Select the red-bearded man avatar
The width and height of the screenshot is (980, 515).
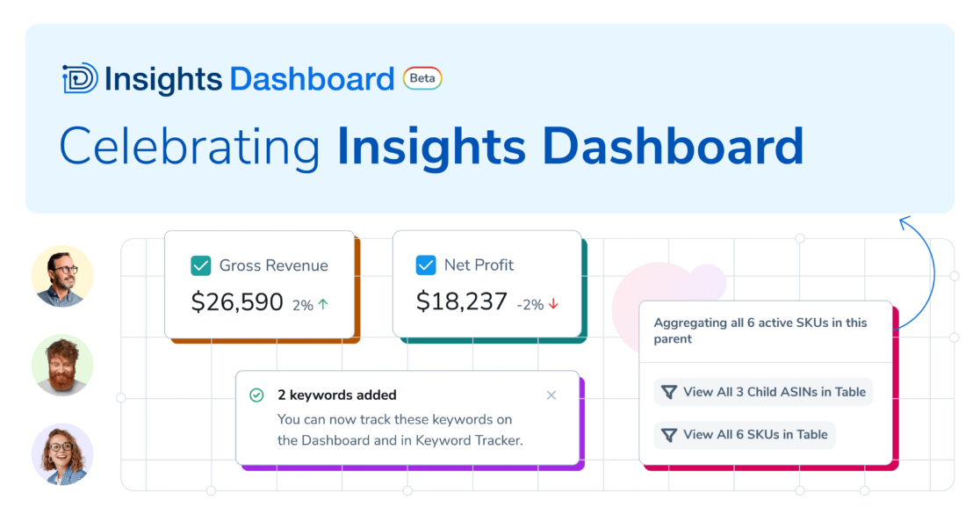pos(62,365)
